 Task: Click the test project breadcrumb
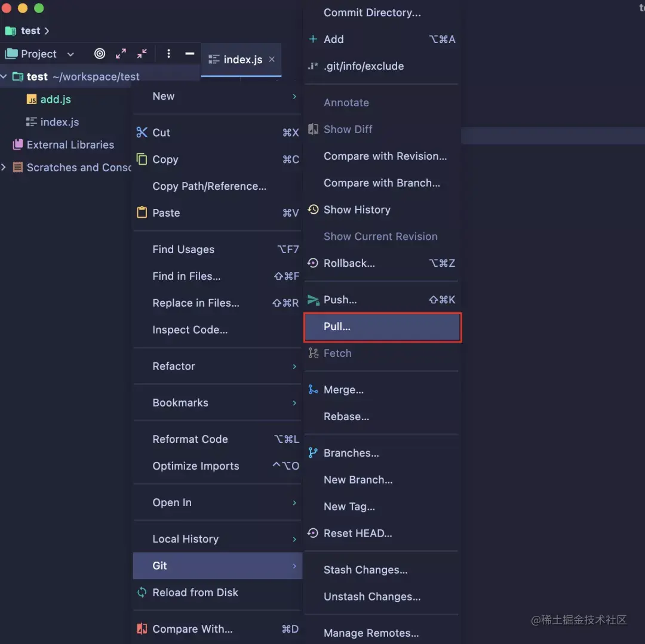pos(30,31)
